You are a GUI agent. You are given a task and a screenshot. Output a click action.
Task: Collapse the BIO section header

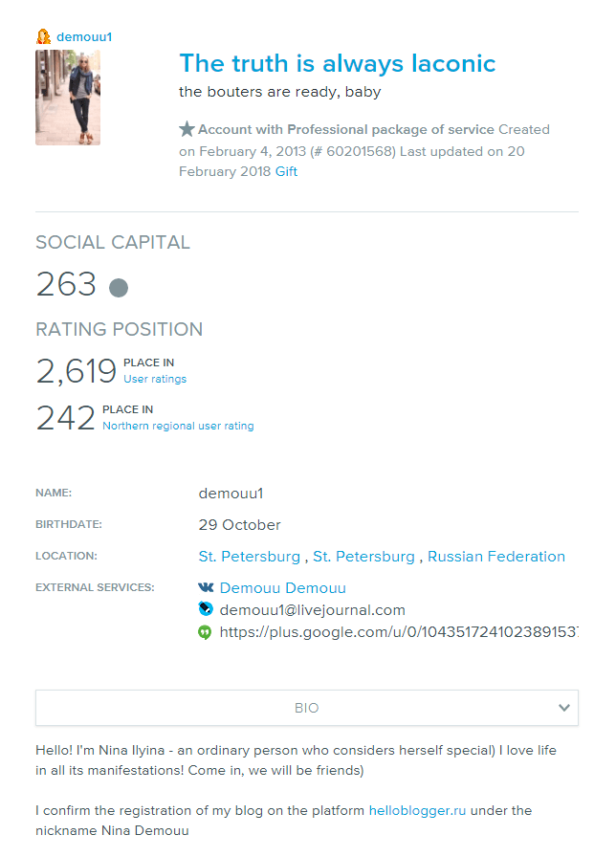tap(306, 708)
